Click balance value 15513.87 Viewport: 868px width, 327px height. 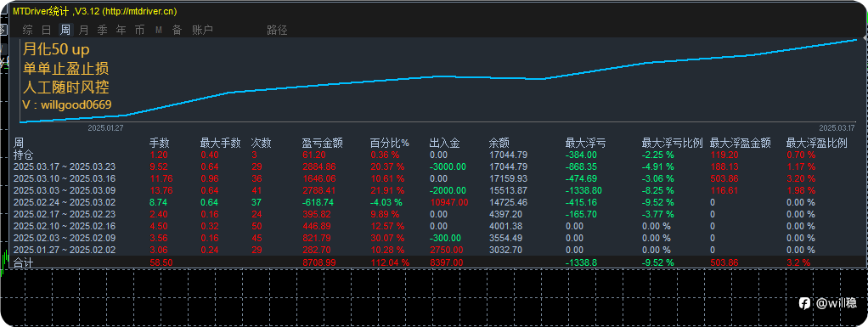point(508,190)
